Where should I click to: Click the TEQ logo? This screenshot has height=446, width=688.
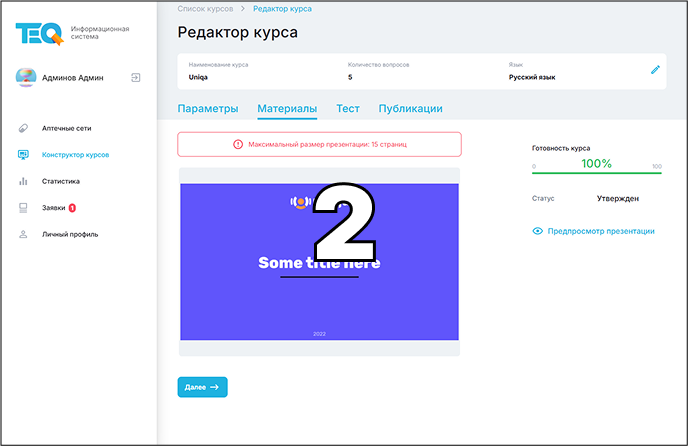point(38,33)
